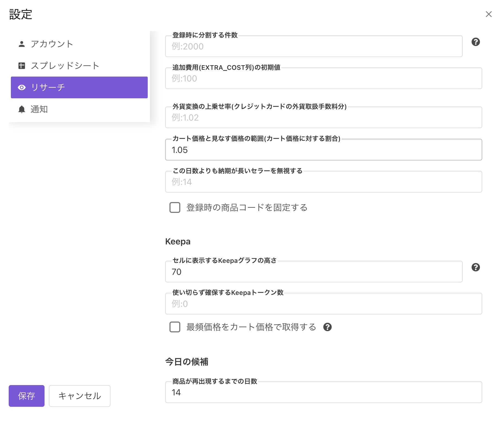Click the bell icon next to 通知
Screen dimensions: 504x422
click(x=22, y=109)
